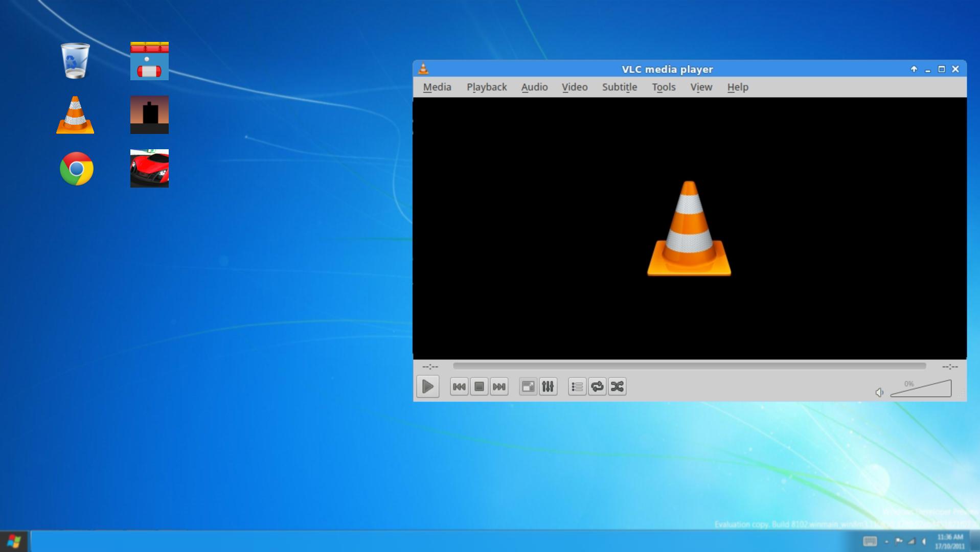Open the Media menu
The image size is (980, 552).
point(437,87)
